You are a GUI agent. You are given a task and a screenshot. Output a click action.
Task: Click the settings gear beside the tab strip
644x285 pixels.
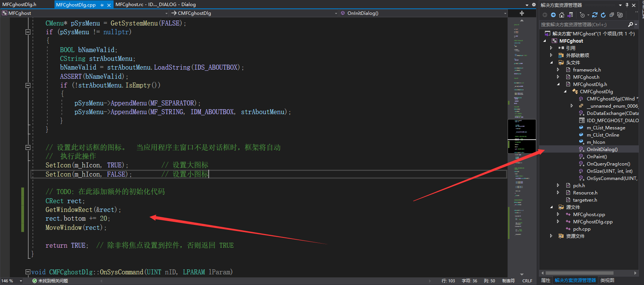pos(533,5)
